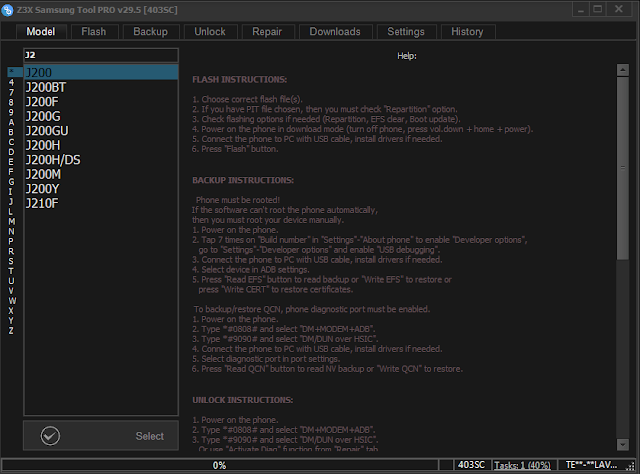The height and width of the screenshot is (474, 640).
Task: Filter models by letter S
Action: pos(11,261)
